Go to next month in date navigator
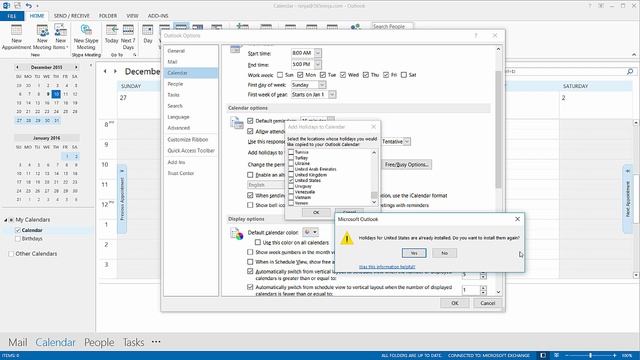This screenshot has height=360, width=640. (x=76, y=67)
